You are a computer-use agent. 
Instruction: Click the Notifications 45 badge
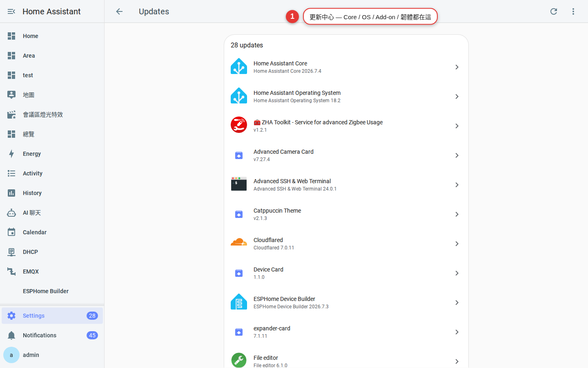point(92,335)
